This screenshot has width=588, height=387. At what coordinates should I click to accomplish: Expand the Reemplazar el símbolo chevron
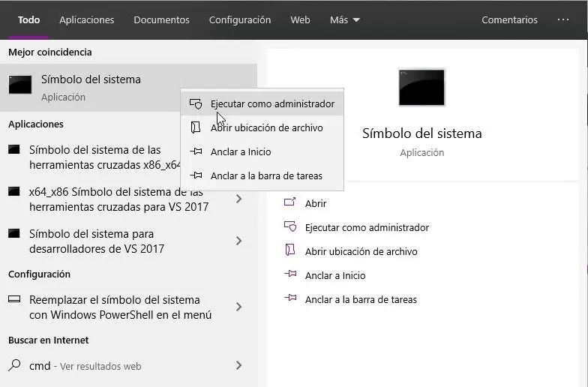click(x=238, y=307)
